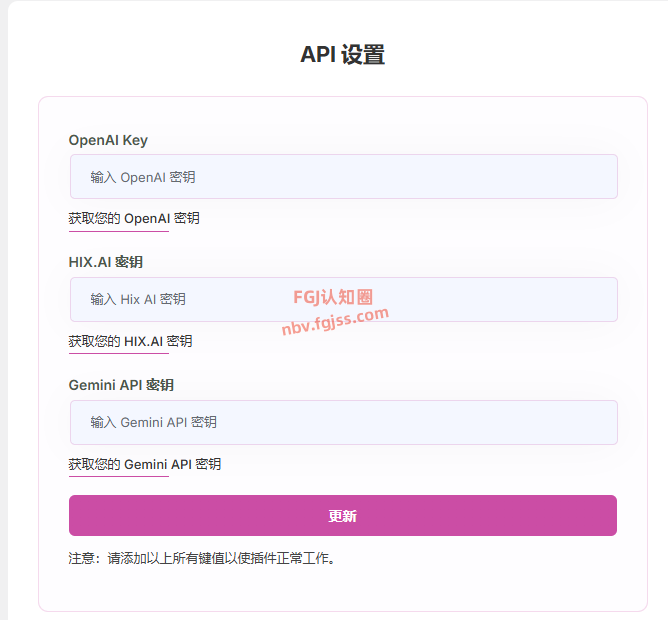Click the 注意 note text below 更新
Viewport: 668px width, 620px height.
201,558
